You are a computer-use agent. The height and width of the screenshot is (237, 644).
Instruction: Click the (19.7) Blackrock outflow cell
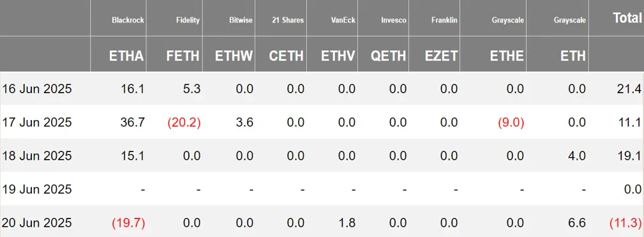128,223
